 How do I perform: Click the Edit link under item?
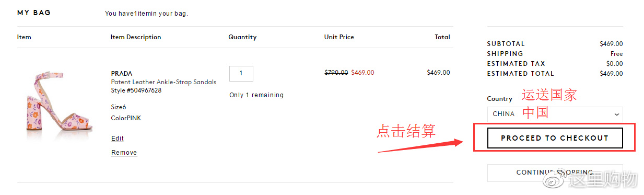(118, 139)
